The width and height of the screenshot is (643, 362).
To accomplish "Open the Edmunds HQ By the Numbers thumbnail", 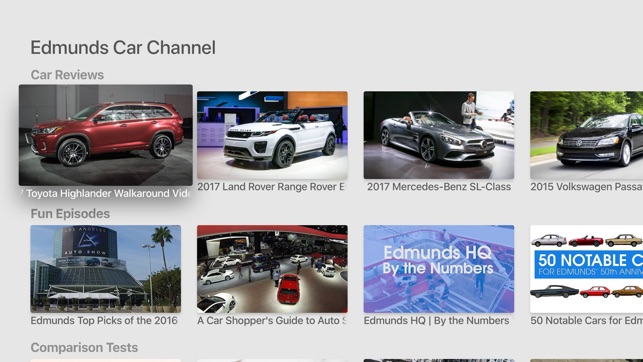I will pyautogui.click(x=439, y=269).
